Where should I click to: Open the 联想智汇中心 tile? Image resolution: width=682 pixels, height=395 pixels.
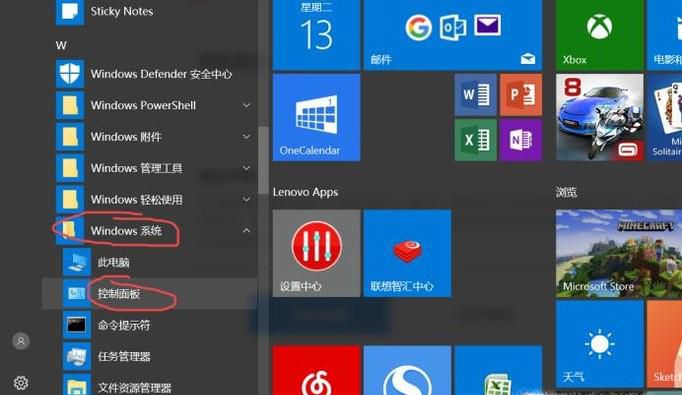click(x=407, y=253)
